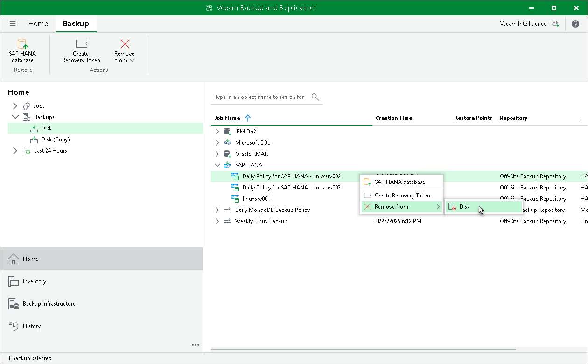Click the Weekly Linux Backup icon
Image resolution: width=588 pixels, height=364 pixels.
pos(228,221)
